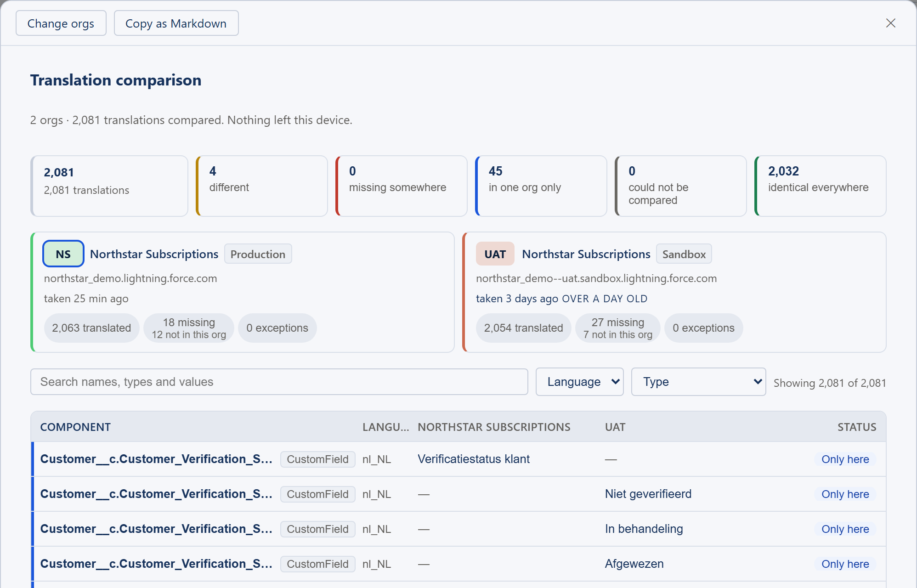The image size is (917, 588).
Task: Click CustomField tag in In behandeling row
Action: click(x=317, y=529)
